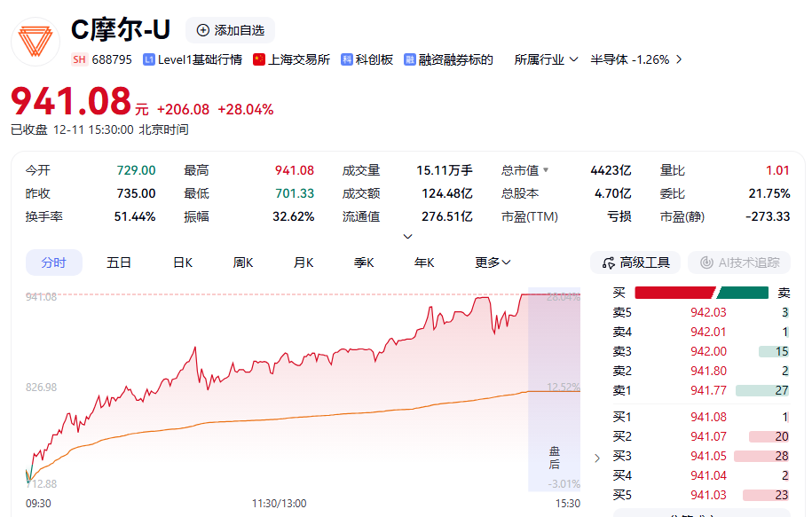
Task: Click the 上海交易所 flag icon
Action: click(259, 59)
